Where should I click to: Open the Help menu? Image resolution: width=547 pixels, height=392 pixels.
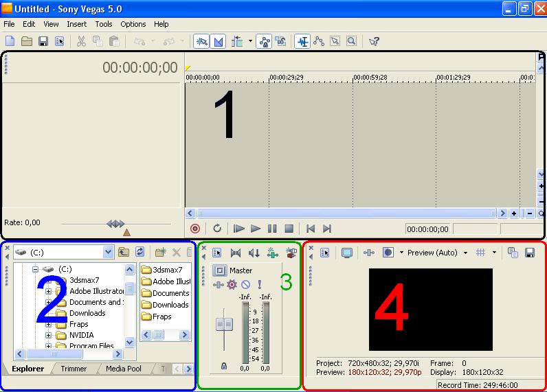[161, 24]
